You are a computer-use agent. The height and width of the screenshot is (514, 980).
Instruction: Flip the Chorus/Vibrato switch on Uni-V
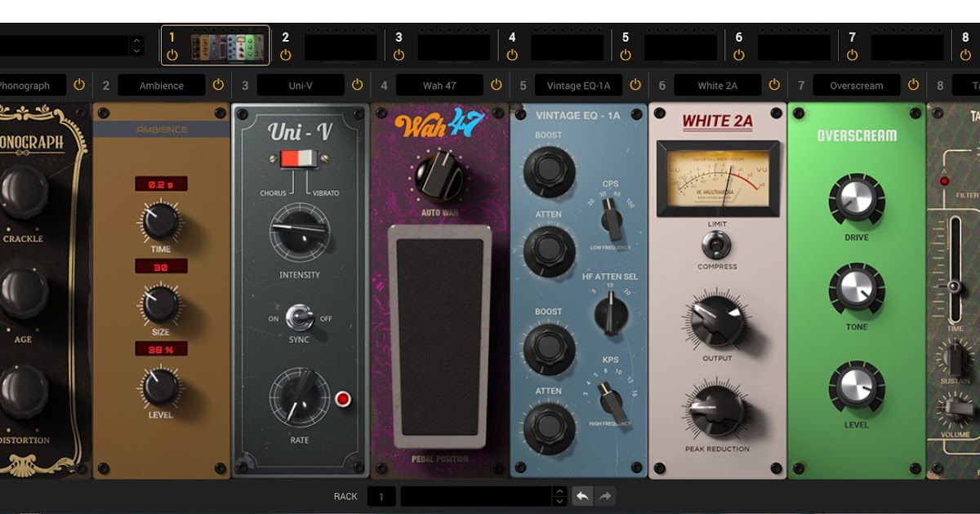tap(301, 159)
